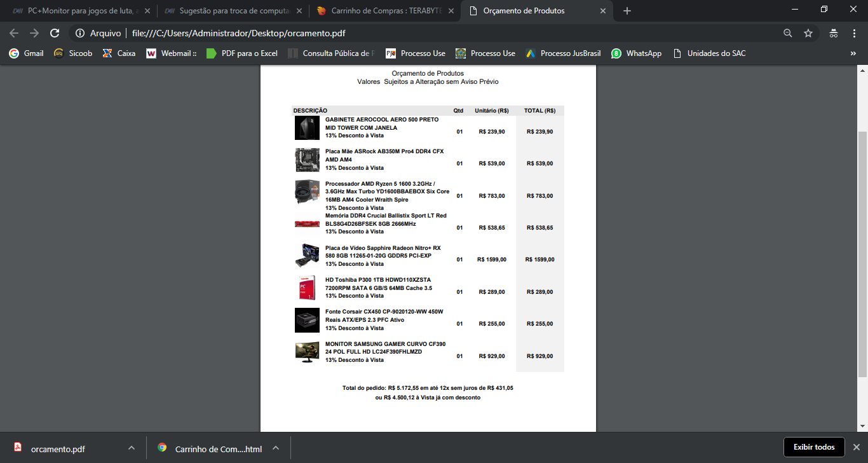Open the Webmail bookmark
Screen dimensions: 868x463
[x=172, y=53]
